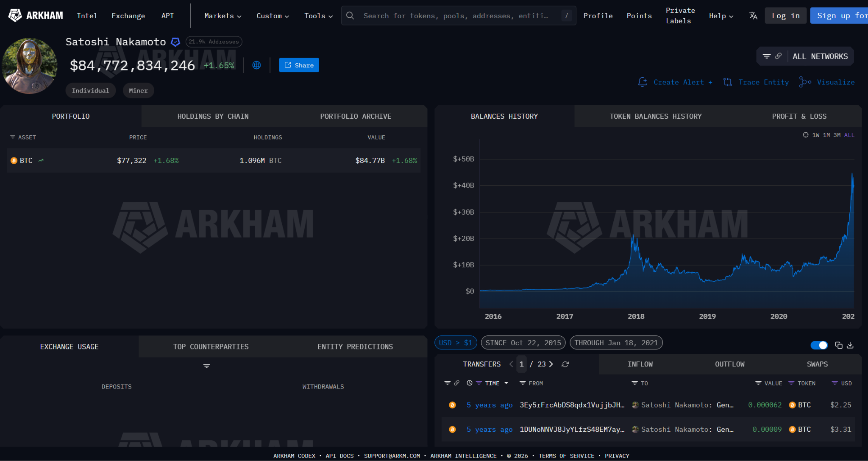This screenshot has height=461, width=868.
Task: Click the Arkham logo icon
Action: (x=15, y=15)
